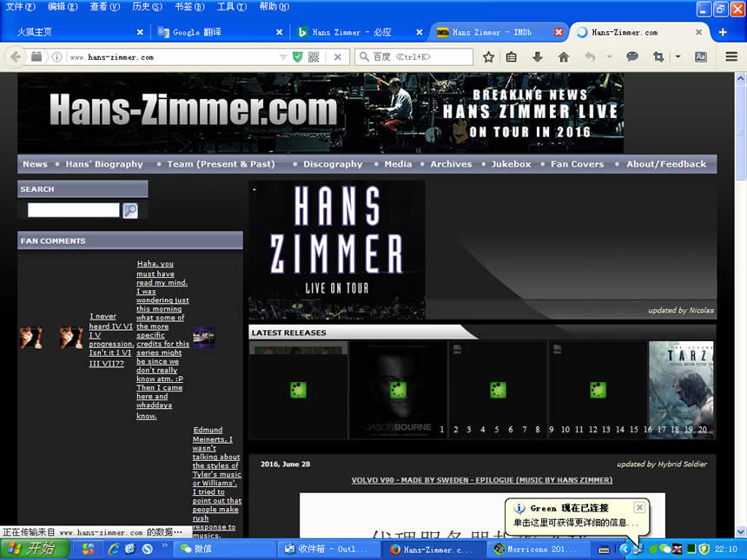Open the 编辑 menu
This screenshot has width=747, height=560.
(63, 7)
